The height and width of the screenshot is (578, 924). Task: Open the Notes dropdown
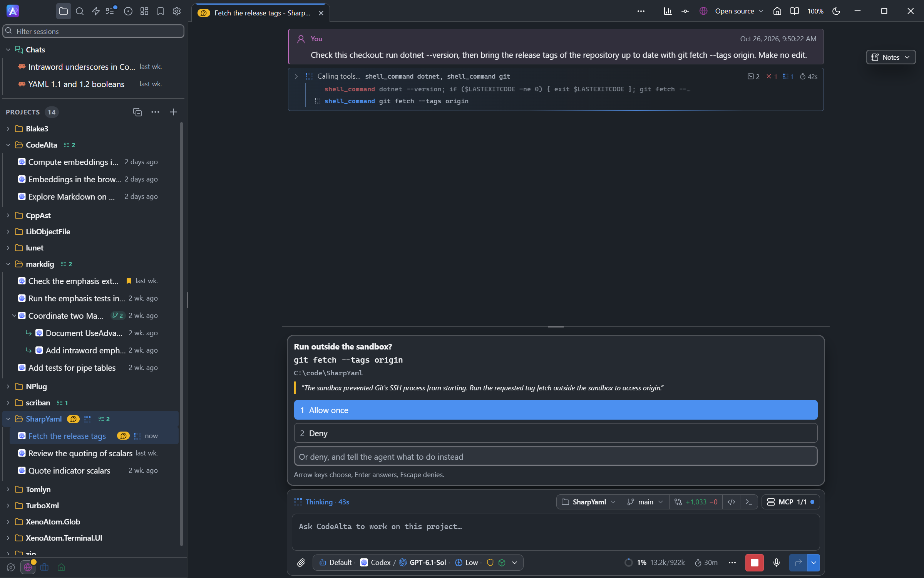(891, 57)
